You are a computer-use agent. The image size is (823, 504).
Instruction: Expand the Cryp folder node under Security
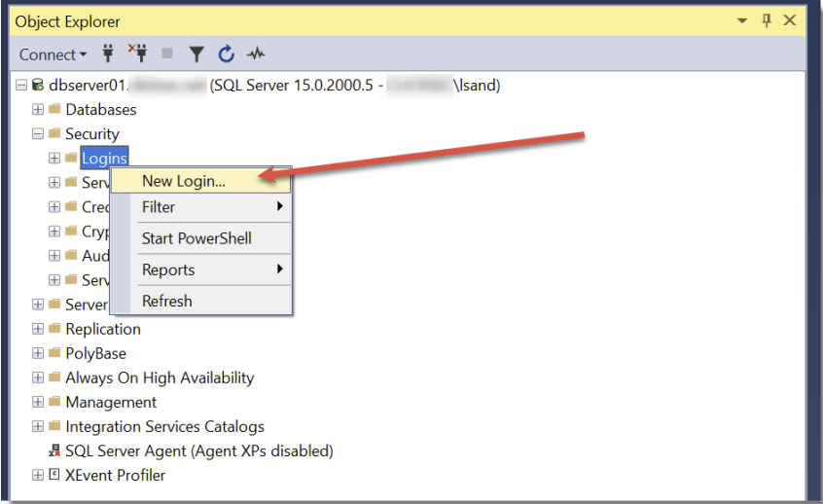(54, 231)
